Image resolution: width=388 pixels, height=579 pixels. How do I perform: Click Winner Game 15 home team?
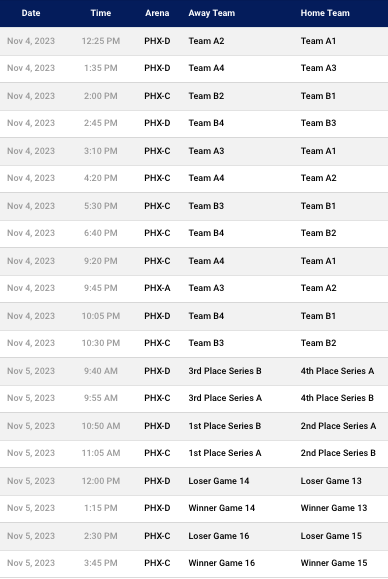[x=334, y=563]
